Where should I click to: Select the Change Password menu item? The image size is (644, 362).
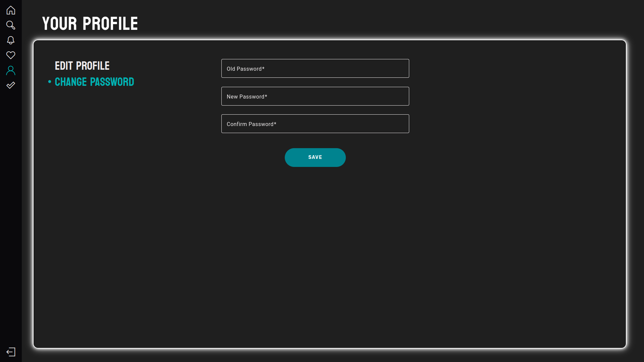(94, 82)
